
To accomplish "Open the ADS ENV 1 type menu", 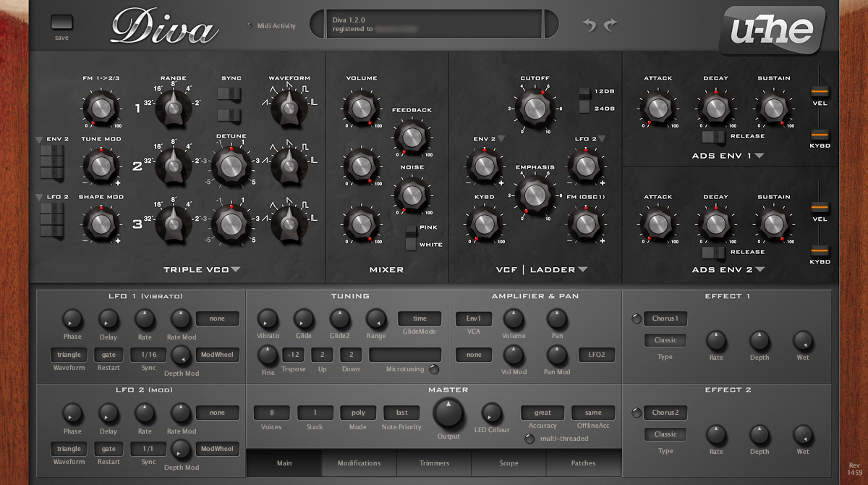I will pos(759,155).
